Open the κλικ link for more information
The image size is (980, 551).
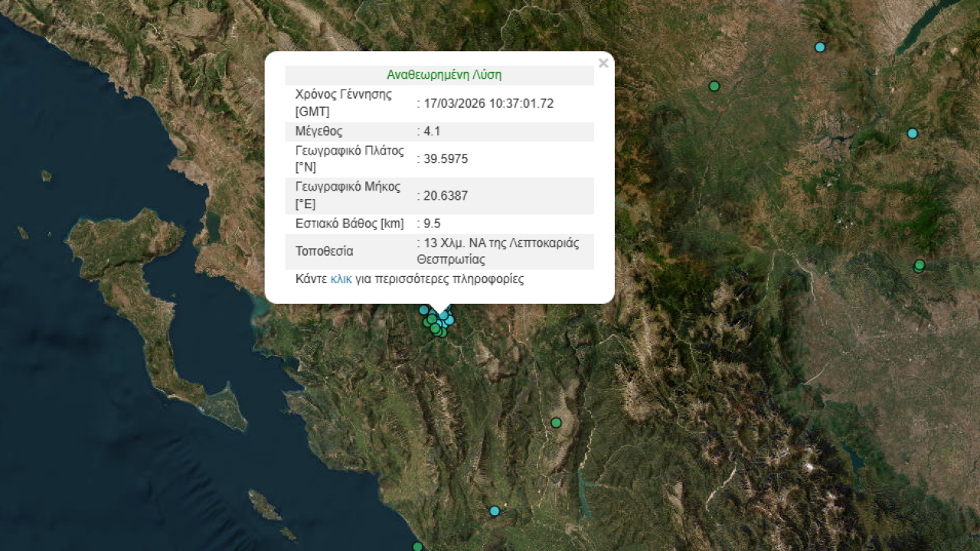tap(341, 279)
